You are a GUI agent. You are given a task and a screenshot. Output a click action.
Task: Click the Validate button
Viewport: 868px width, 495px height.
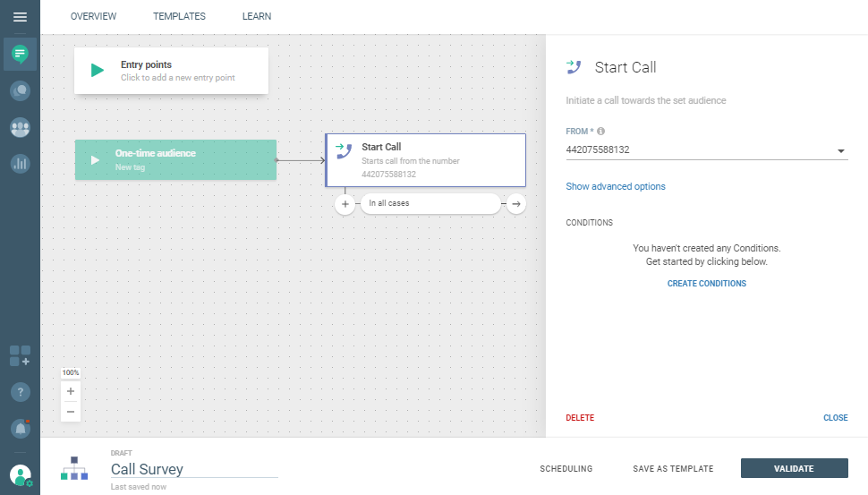(794, 468)
